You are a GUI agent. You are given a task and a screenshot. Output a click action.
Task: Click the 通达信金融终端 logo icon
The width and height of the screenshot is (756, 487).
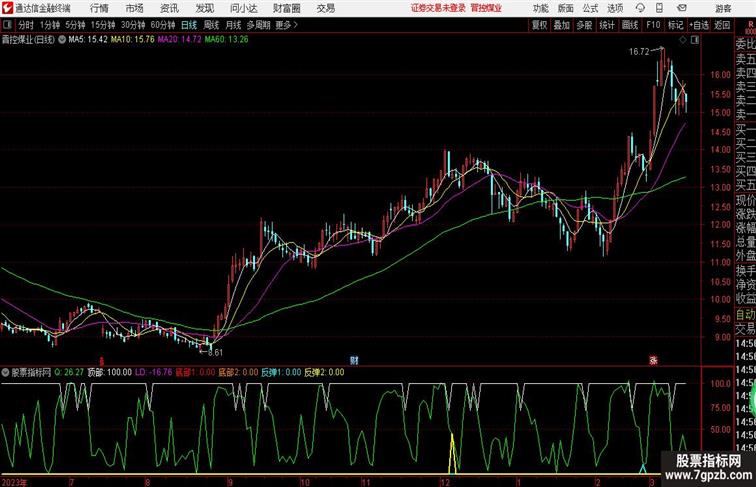(x=7, y=7)
